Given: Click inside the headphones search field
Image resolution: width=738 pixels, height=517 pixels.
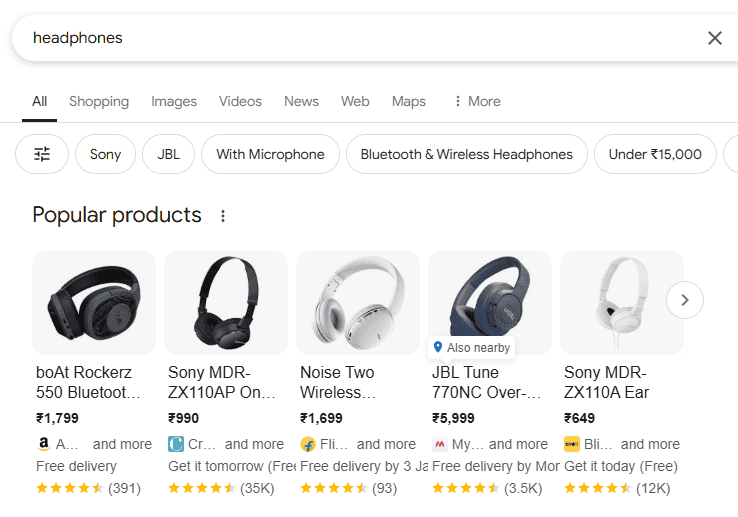Looking at the screenshot, I should [358, 38].
